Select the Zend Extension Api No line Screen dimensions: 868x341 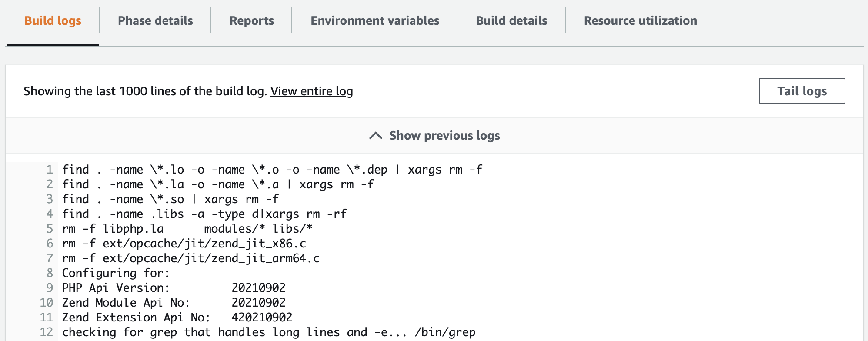(x=177, y=318)
